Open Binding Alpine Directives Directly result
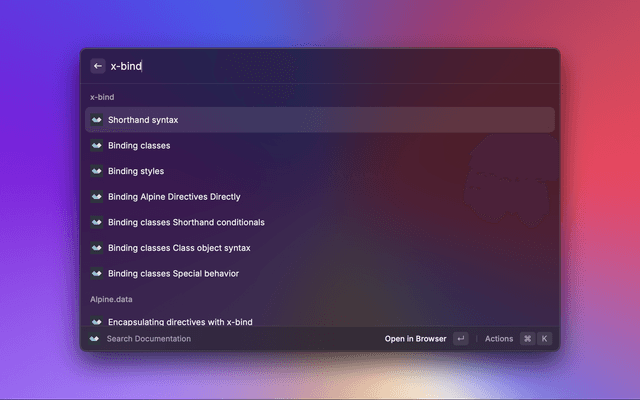The image size is (640, 400). pyautogui.click(x=174, y=197)
